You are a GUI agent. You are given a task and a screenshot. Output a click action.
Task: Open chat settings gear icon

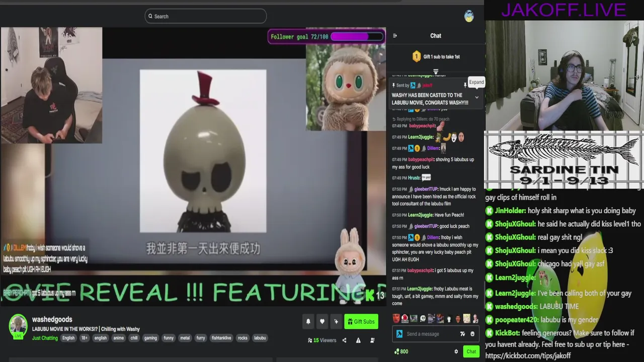click(x=456, y=351)
